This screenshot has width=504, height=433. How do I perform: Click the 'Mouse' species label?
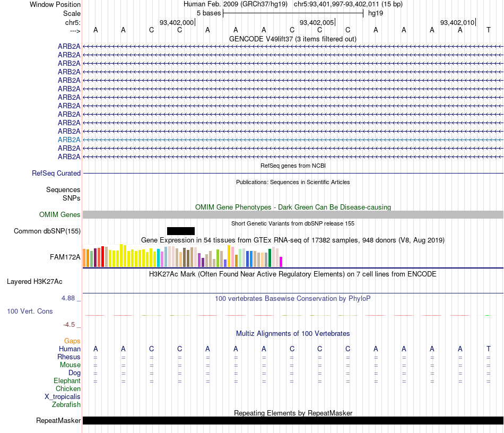pos(70,365)
